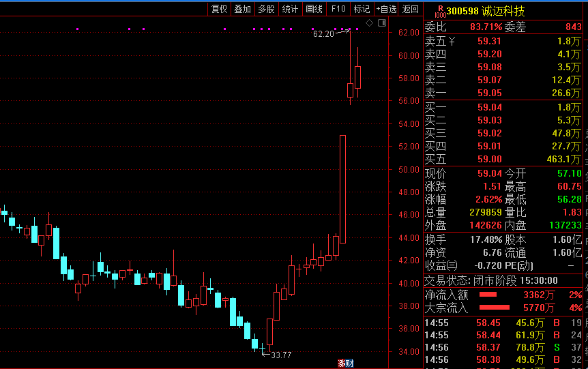Open the F10 company info page
This screenshot has height=369, width=588.
pos(338,9)
